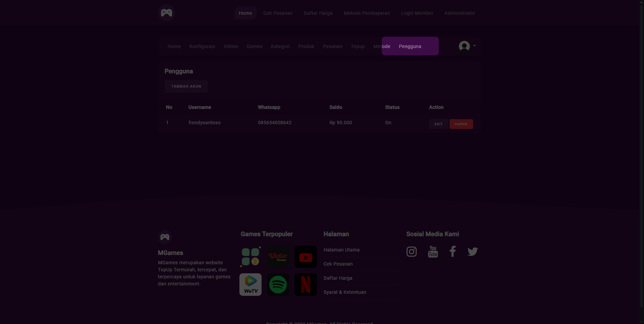
Task: Switch to Pesanan tab
Action: (332, 46)
